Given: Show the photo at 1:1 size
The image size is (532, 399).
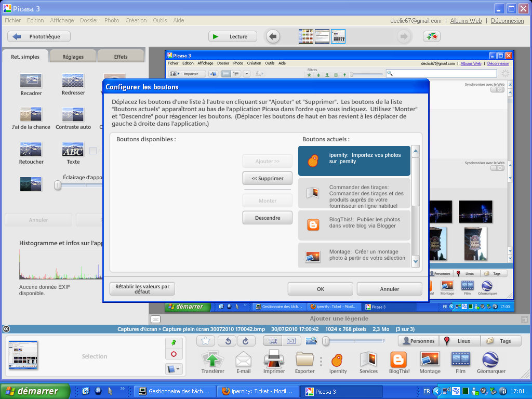Looking at the screenshot, I should click(x=291, y=341).
